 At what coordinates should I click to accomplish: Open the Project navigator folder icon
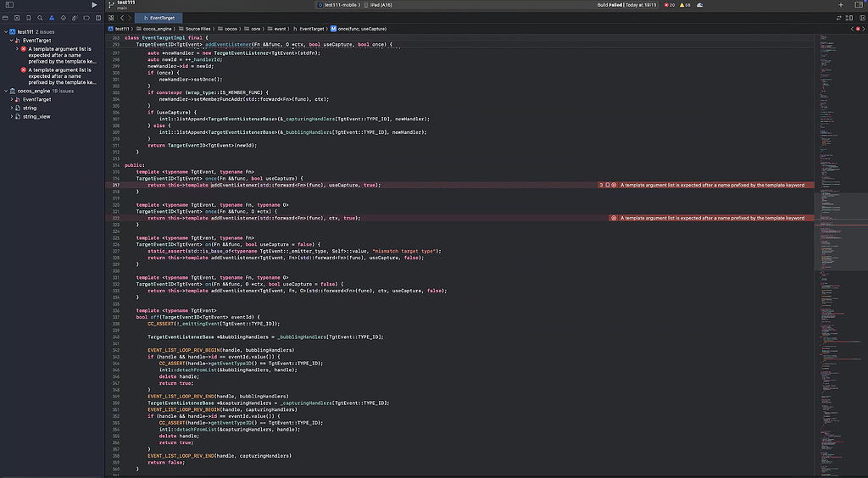(6, 17)
